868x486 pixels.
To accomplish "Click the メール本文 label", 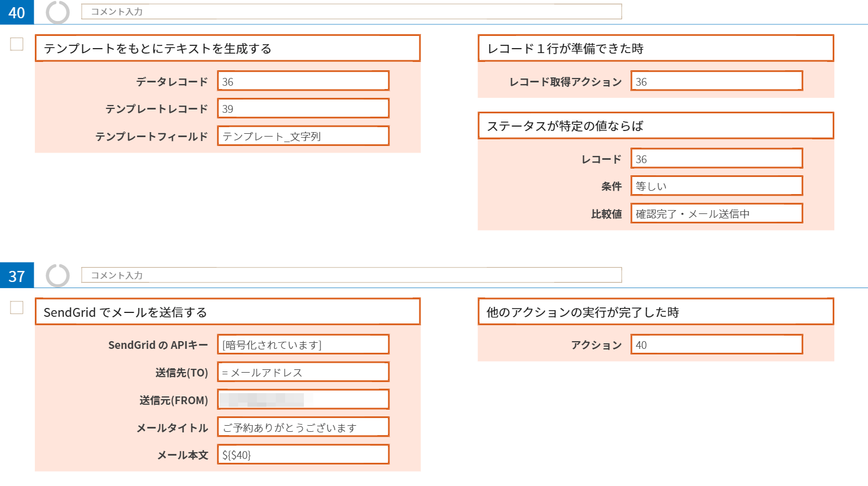I will click(x=183, y=455).
